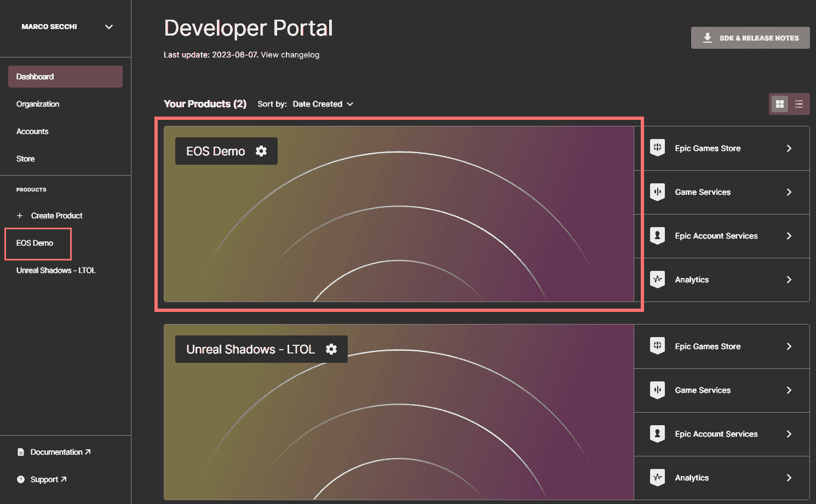
Task: Select EOS Demo in sidebar products
Action: pos(35,243)
